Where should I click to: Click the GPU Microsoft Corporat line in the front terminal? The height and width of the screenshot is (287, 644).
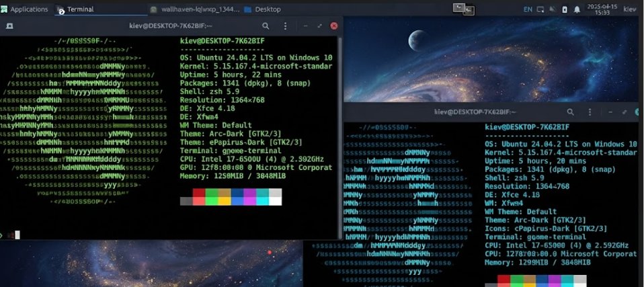click(x=256, y=167)
